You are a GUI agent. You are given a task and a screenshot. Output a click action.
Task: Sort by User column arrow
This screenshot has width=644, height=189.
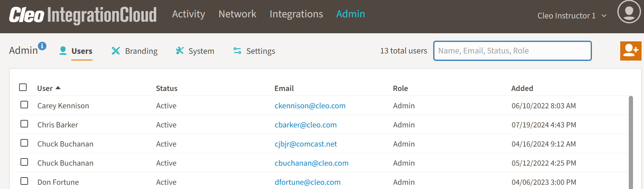[x=58, y=88]
